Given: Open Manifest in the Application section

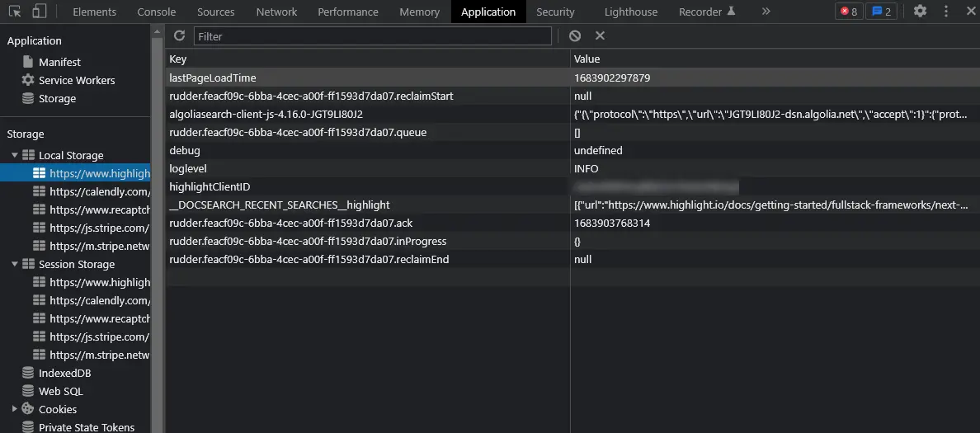Looking at the screenshot, I should point(59,62).
